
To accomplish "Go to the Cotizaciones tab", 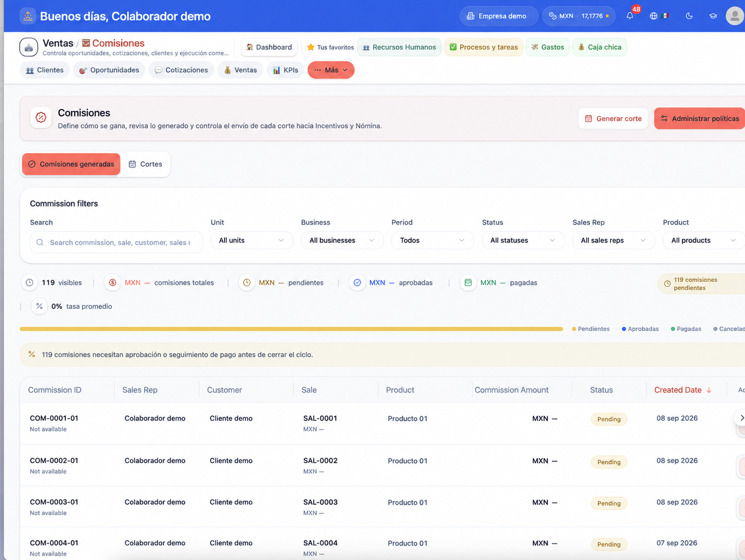I will pos(181,70).
